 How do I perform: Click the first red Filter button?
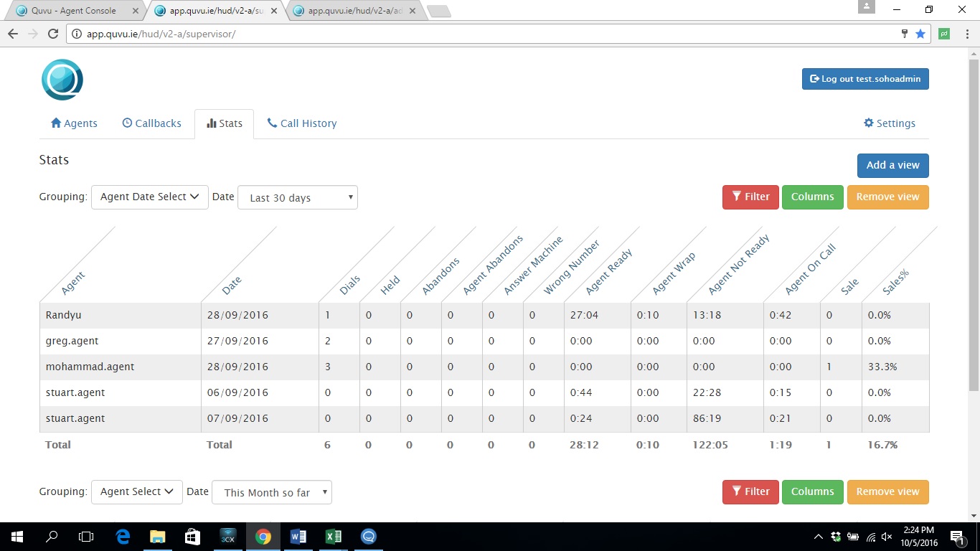(750, 197)
